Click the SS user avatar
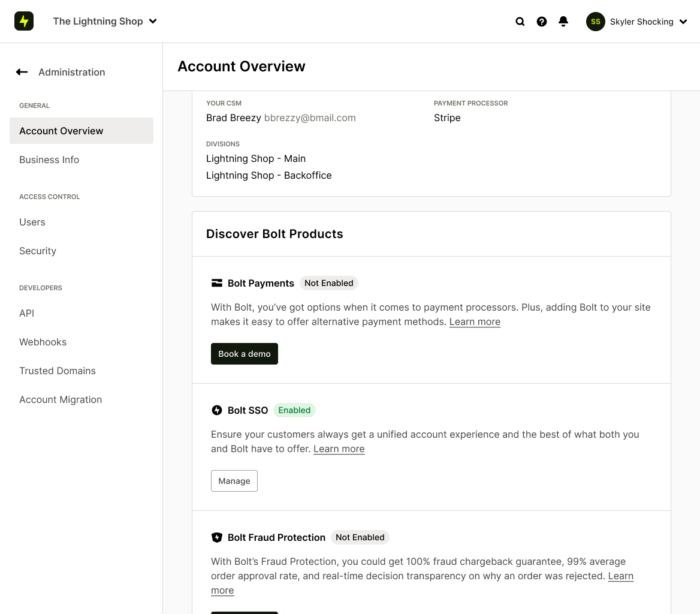The height and width of the screenshot is (614, 700). (595, 22)
